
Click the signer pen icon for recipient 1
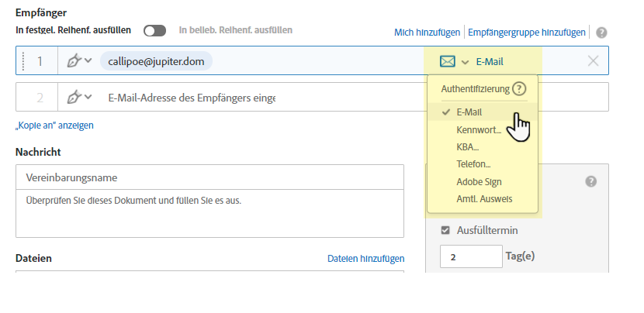point(74,61)
